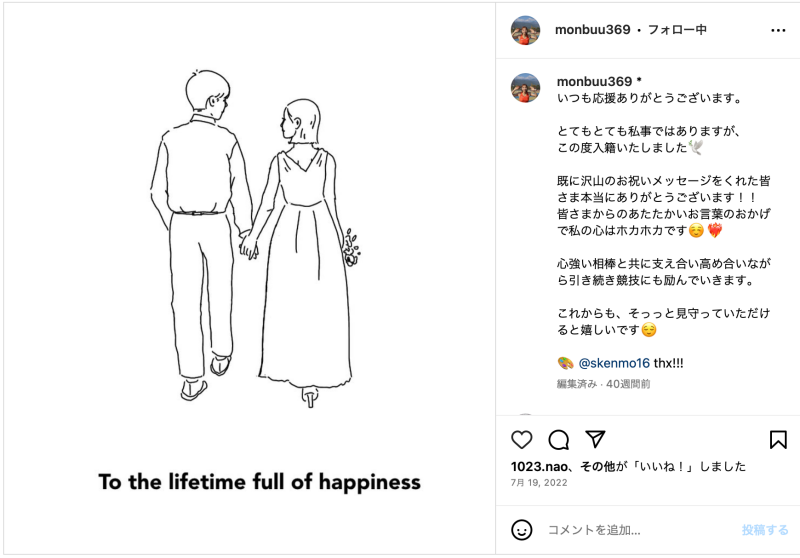Save the post with the bookmark icon

coord(778,440)
